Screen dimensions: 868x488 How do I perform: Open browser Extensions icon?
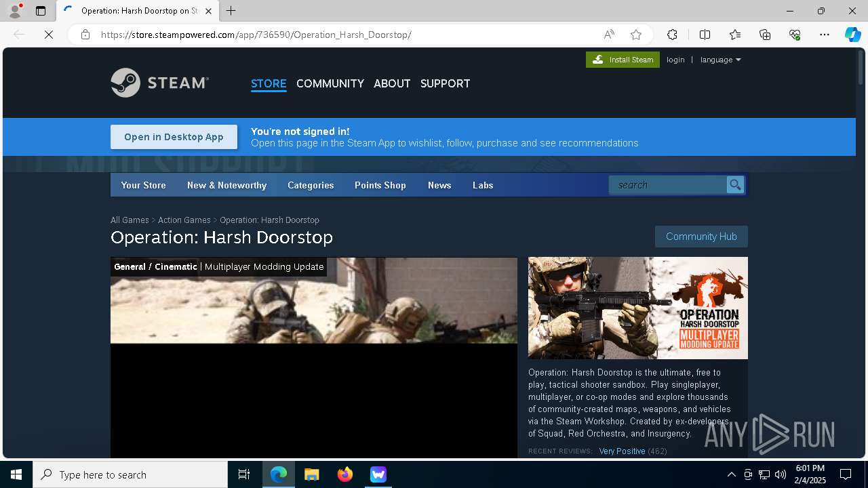(x=672, y=35)
